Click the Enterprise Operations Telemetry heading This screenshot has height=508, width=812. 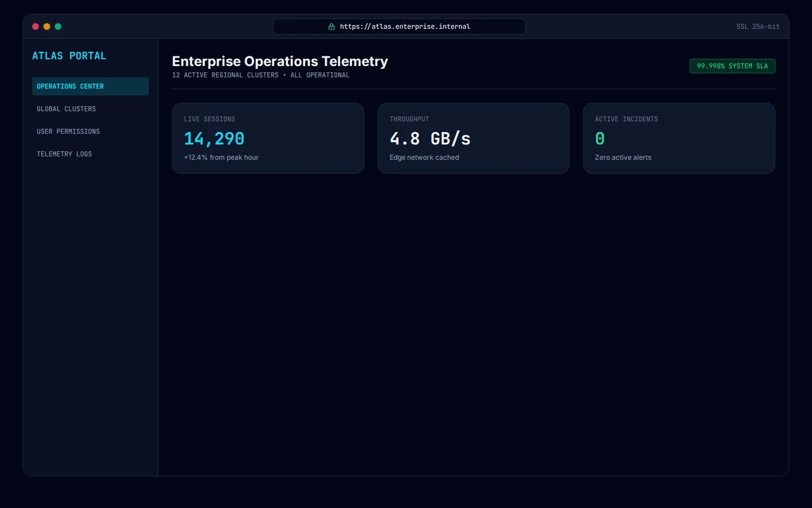(280, 62)
